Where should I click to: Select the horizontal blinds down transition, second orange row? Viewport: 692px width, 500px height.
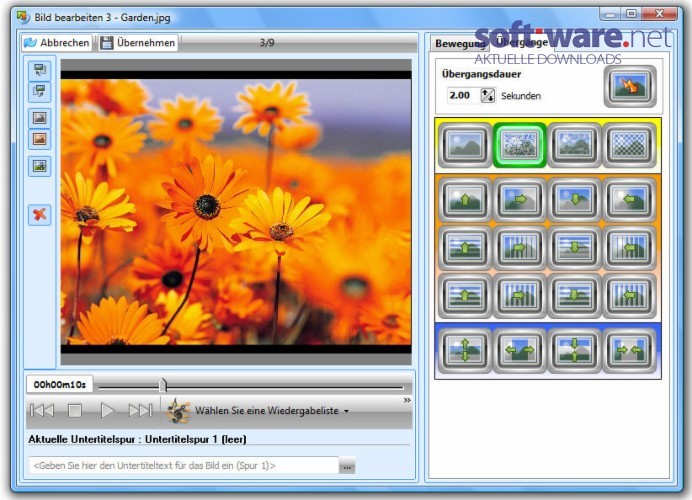(574, 248)
